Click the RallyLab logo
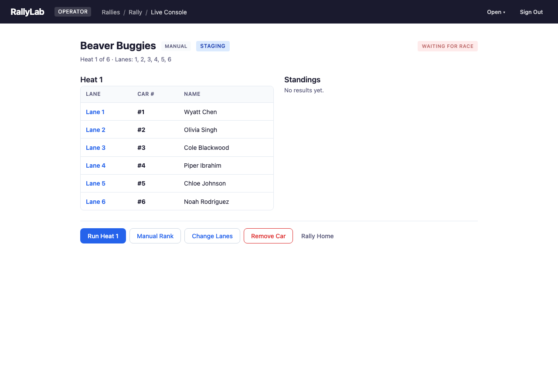The width and height of the screenshot is (558, 392). tap(27, 12)
